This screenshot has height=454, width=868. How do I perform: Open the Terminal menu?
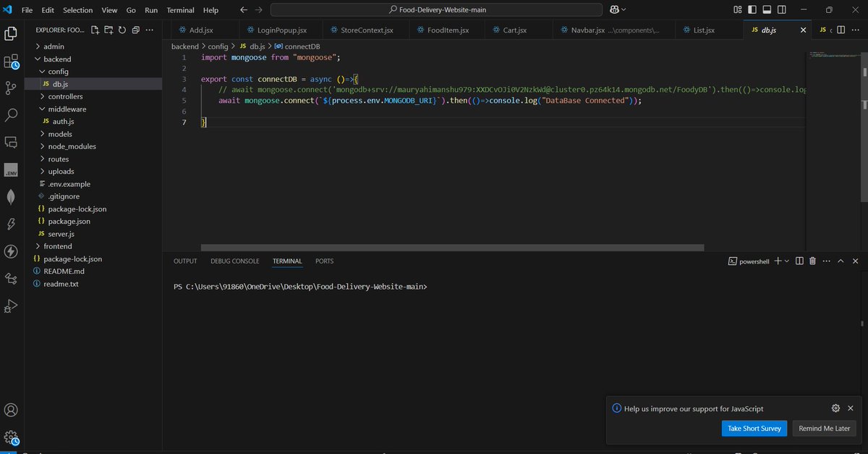(180, 10)
